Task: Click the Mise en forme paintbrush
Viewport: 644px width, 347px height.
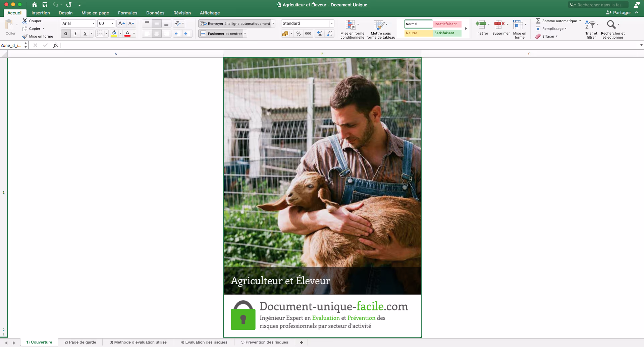Action: click(25, 36)
